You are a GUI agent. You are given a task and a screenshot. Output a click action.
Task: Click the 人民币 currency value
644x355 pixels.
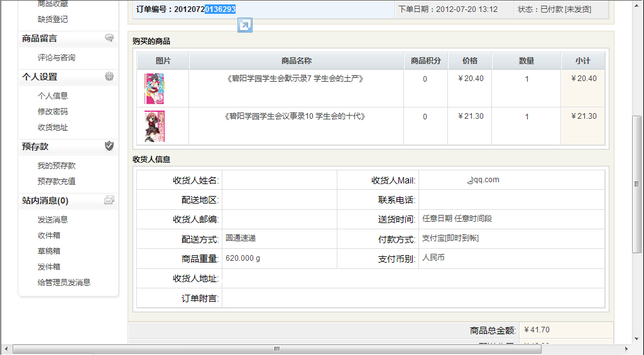(434, 258)
